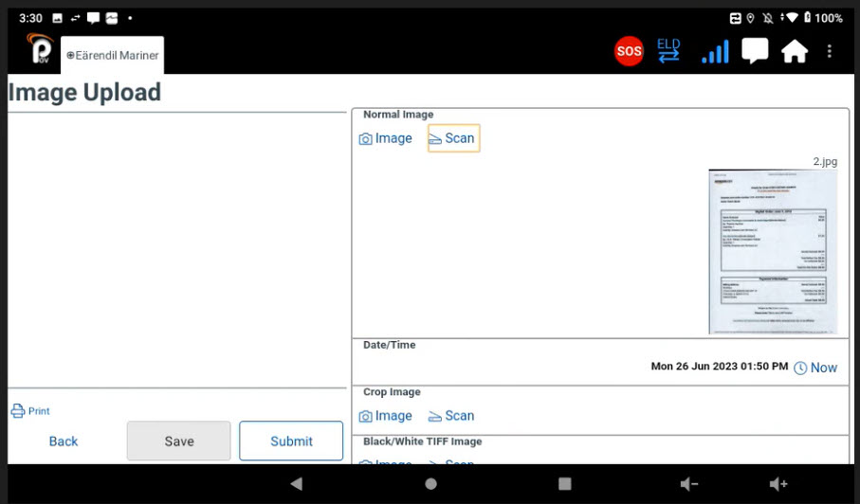Print the image upload form
The height and width of the screenshot is (504, 860).
point(30,411)
